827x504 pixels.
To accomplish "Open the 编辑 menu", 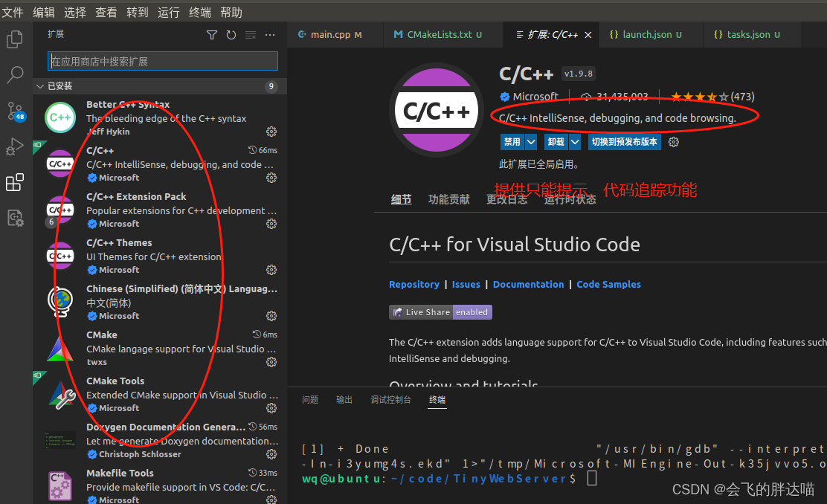I will tap(44, 12).
